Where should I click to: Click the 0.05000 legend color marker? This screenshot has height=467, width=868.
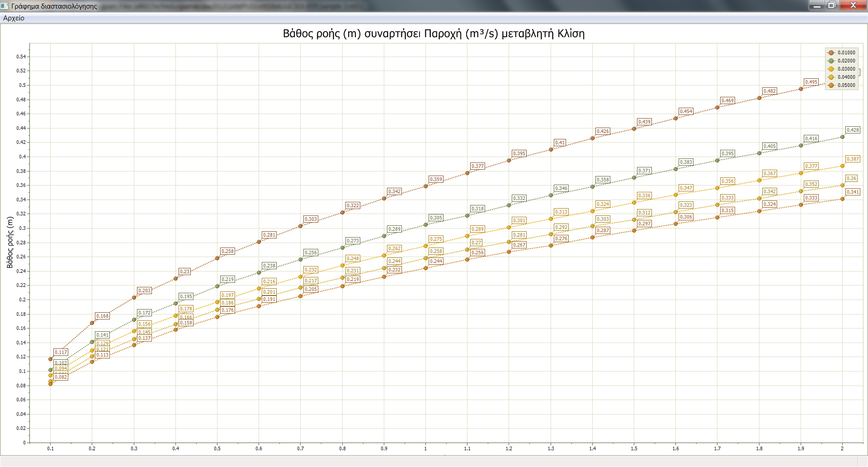[831, 86]
